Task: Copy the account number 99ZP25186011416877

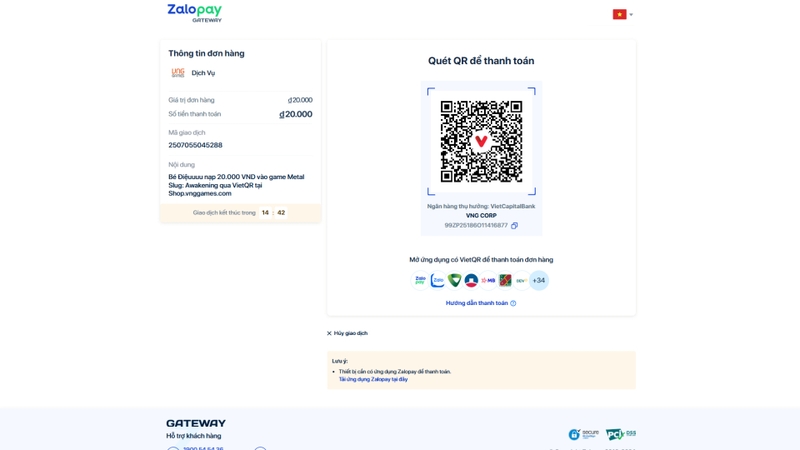Action: (x=514, y=226)
